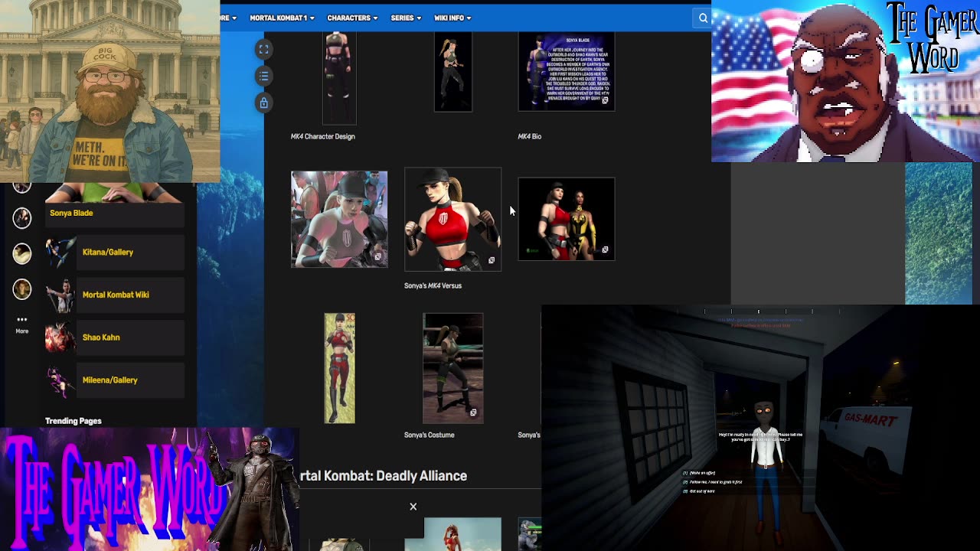
Task: Expand the Series dropdown menu
Action: point(406,18)
